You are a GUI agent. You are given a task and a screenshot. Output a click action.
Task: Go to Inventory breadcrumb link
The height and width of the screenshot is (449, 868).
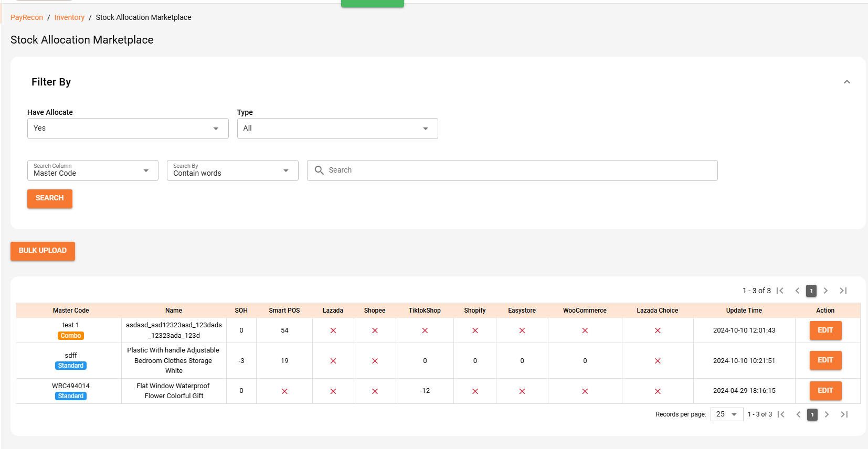69,17
